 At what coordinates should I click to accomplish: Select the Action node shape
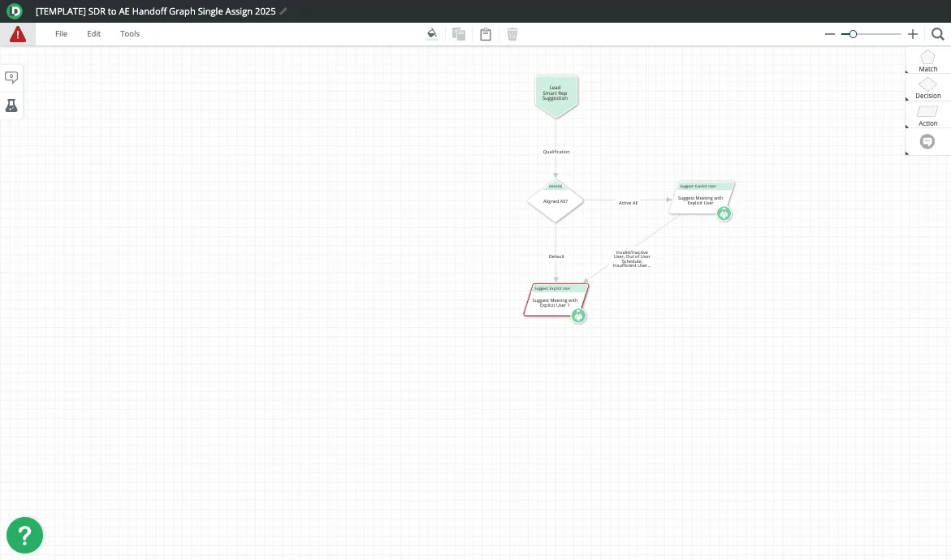click(x=927, y=113)
